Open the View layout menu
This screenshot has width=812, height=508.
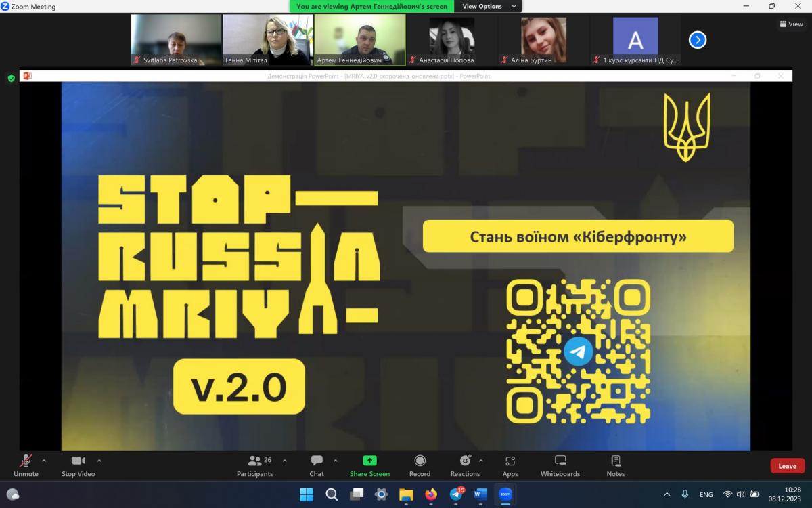point(791,24)
